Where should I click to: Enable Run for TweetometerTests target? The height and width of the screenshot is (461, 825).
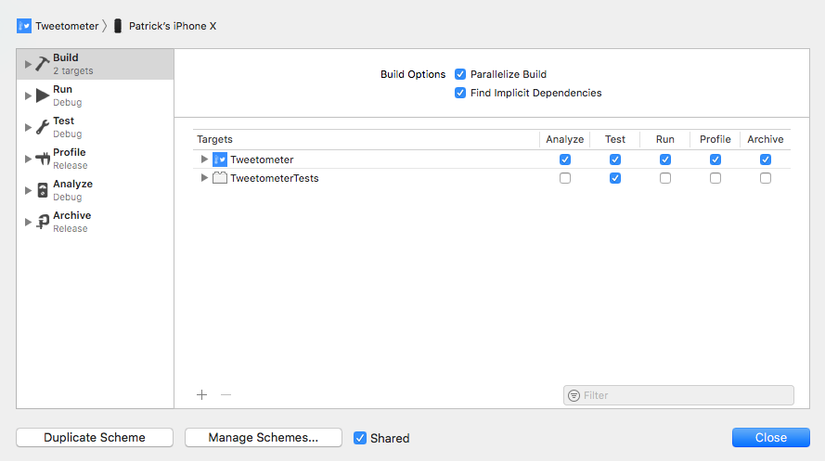[x=665, y=178]
